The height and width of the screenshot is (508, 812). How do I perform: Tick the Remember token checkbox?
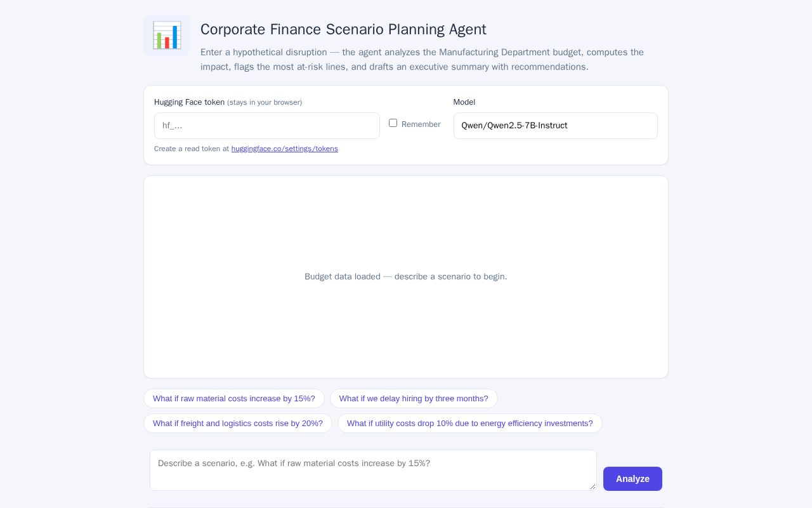tap(393, 123)
